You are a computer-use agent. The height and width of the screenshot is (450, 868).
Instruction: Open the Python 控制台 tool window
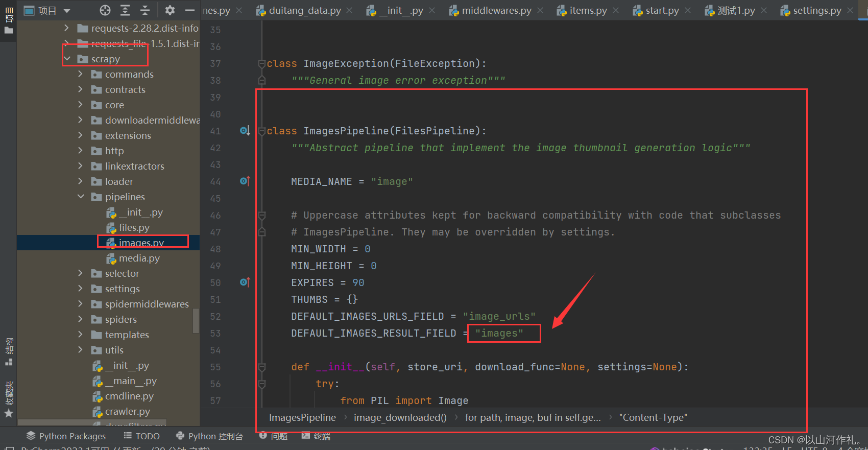click(x=209, y=436)
